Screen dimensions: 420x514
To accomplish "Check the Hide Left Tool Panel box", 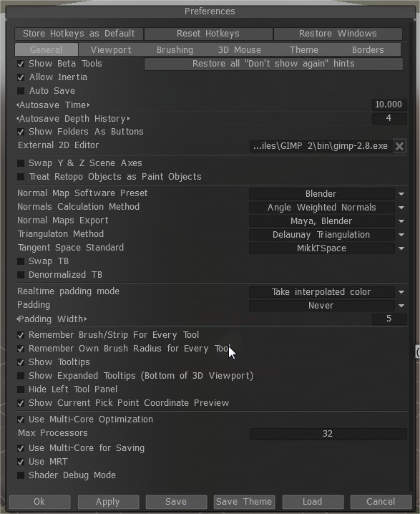I will tap(21, 389).
